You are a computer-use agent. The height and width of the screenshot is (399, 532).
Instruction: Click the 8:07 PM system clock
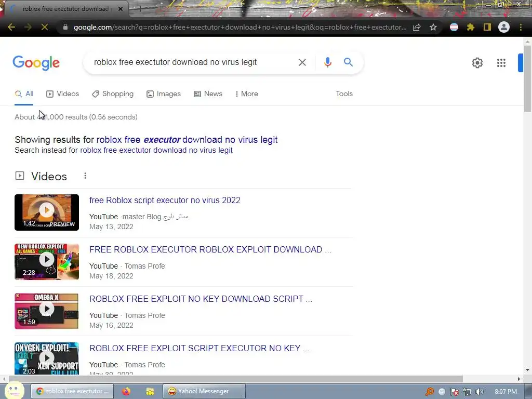(x=506, y=392)
